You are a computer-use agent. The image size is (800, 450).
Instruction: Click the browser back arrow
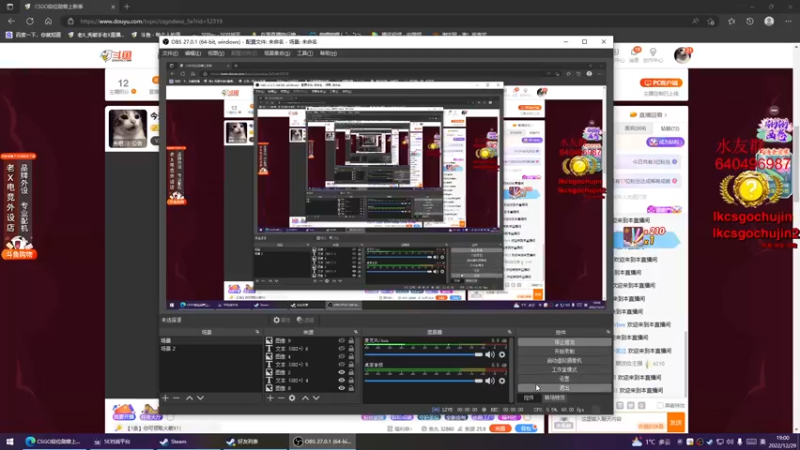pyautogui.click(x=12, y=21)
